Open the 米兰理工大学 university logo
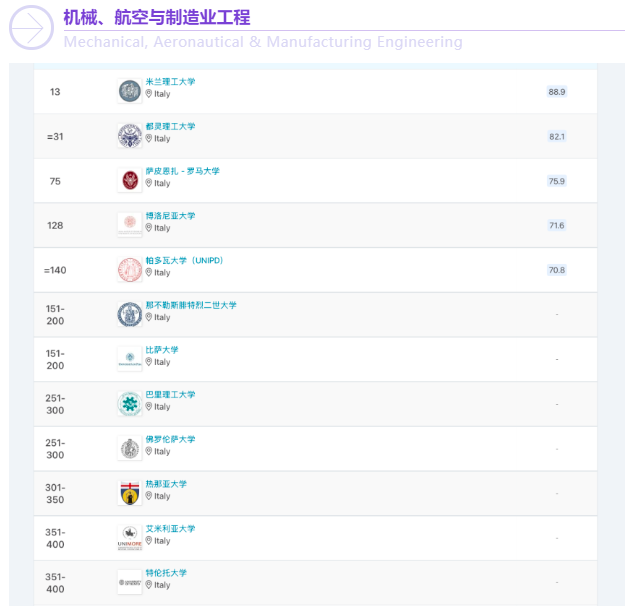This screenshot has height=606, width=638. 130,91
